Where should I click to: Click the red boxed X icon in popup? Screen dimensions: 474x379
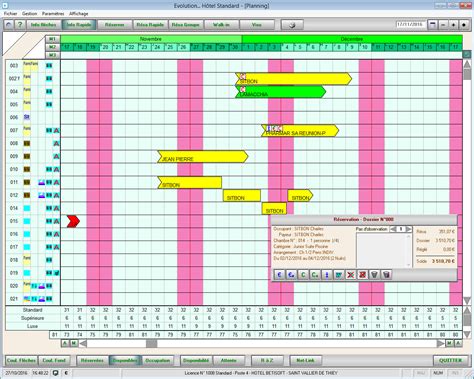click(362, 275)
